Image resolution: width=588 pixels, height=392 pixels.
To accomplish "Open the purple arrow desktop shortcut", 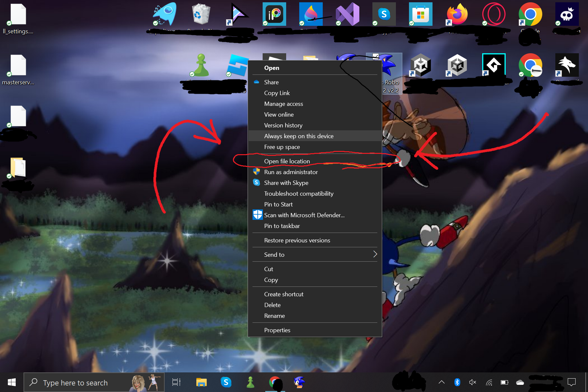I will pos(238,14).
